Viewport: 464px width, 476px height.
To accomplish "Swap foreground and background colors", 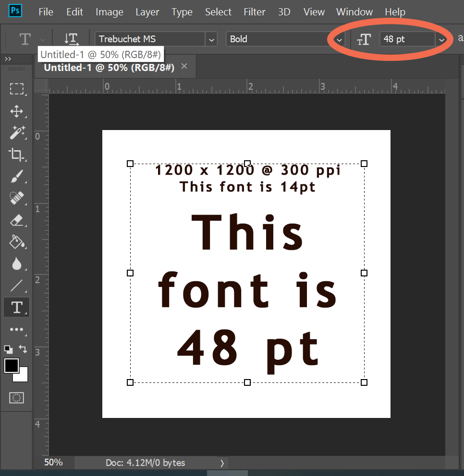I will coord(23,349).
